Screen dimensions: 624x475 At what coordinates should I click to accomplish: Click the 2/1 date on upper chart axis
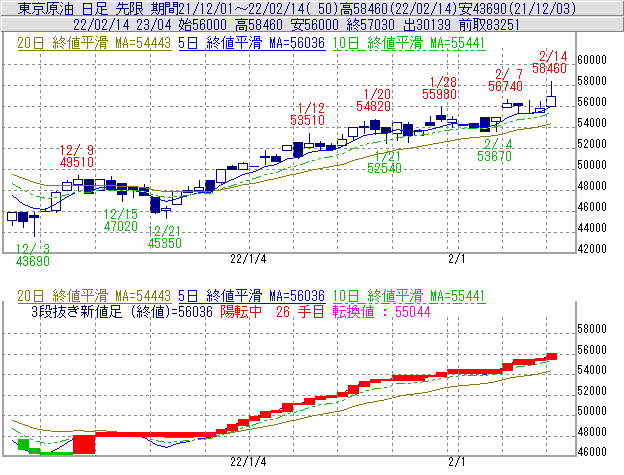coord(456,259)
